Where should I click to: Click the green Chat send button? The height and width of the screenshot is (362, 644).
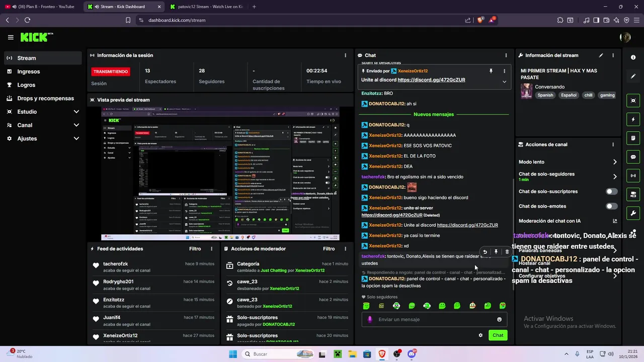click(498, 335)
